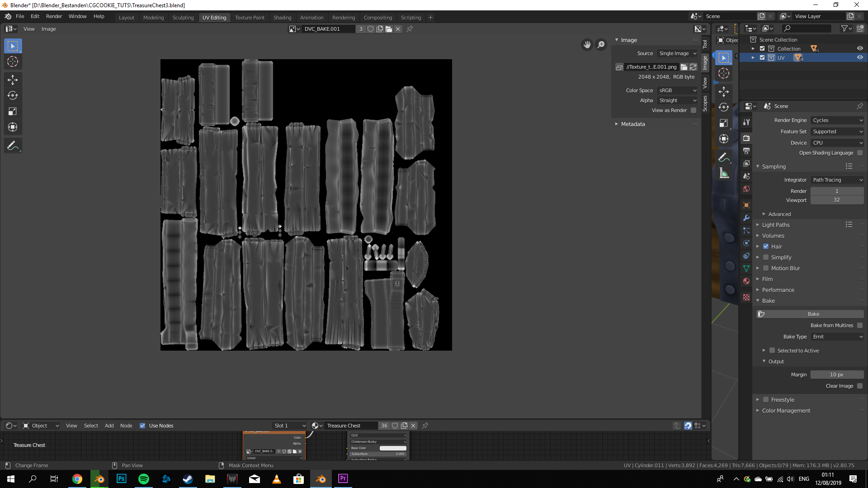
Task: Open image file browser folder icon
Action: [684, 67]
